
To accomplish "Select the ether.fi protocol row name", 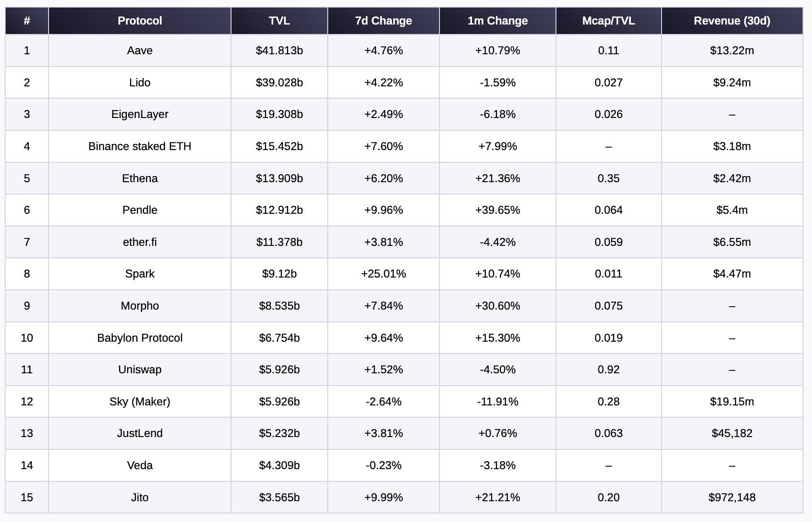I will [x=140, y=242].
